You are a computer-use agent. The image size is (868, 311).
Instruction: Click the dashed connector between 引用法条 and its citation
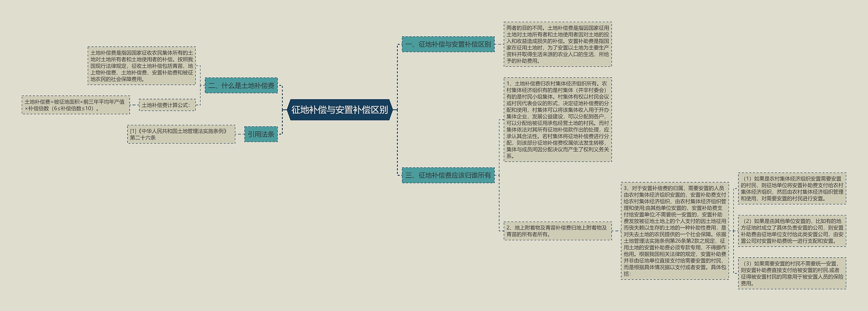[x=240, y=134]
